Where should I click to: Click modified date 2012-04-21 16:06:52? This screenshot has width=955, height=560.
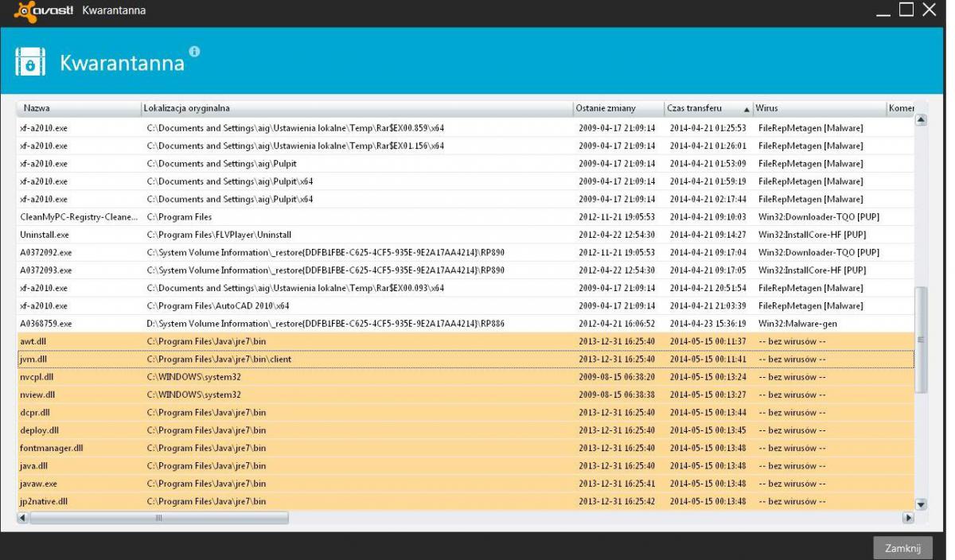[x=617, y=324]
